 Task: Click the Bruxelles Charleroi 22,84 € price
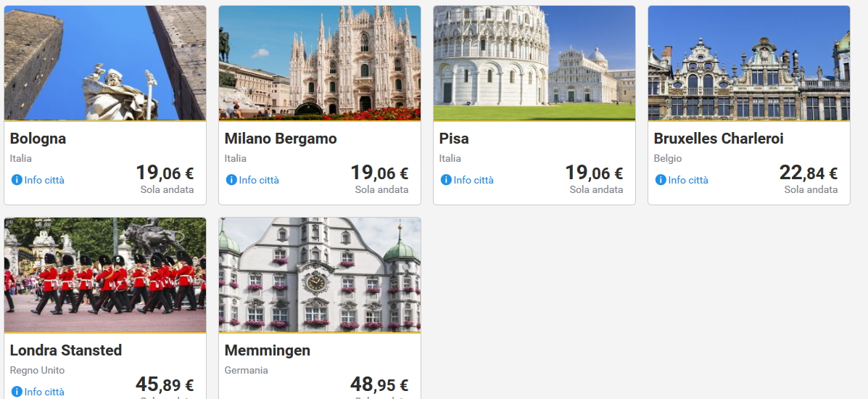[808, 173]
